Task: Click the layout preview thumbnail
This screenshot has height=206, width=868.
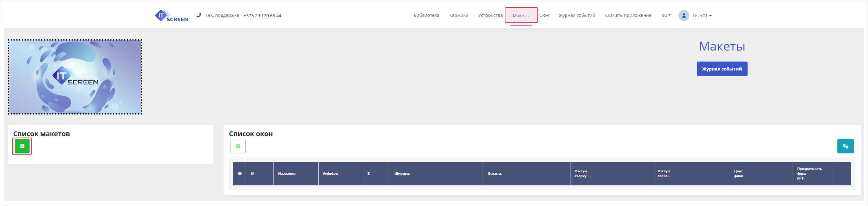Action: pyautogui.click(x=75, y=77)
